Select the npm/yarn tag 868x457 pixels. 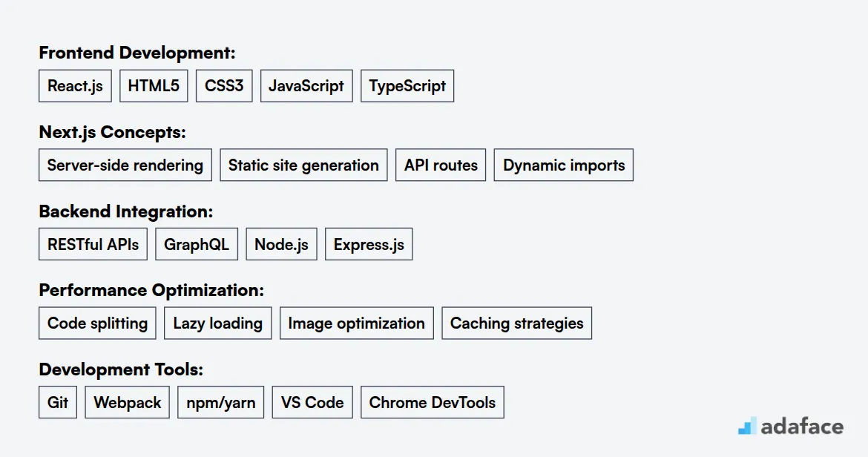221,402
